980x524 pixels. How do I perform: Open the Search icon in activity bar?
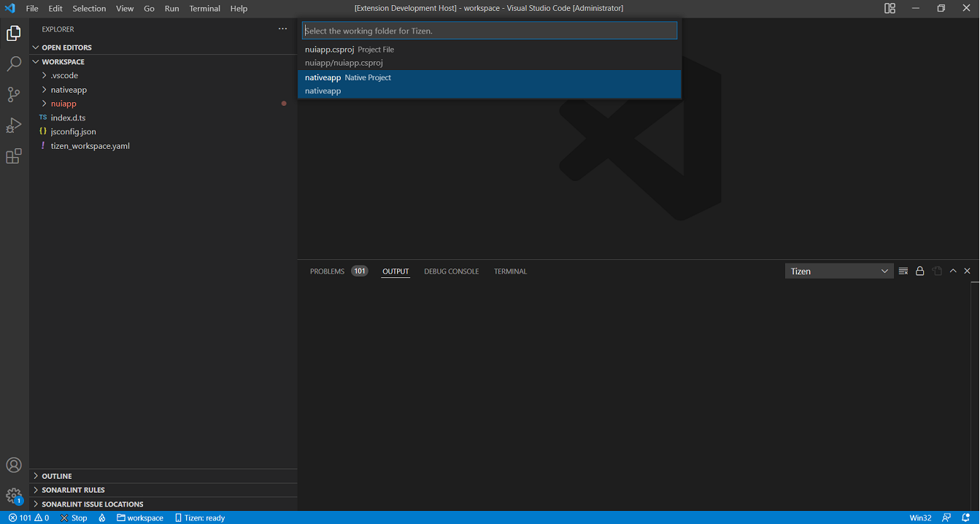(14, 64)
